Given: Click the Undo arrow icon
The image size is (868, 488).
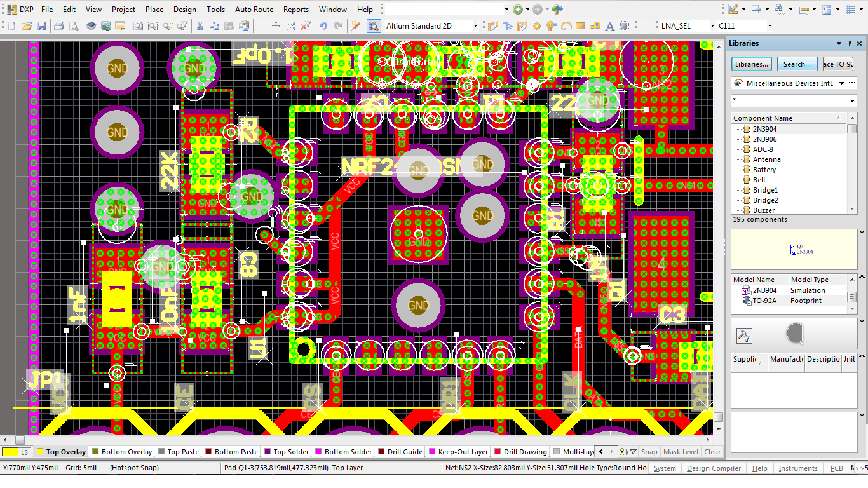Looking at the screenshot, I should (323, 26).
